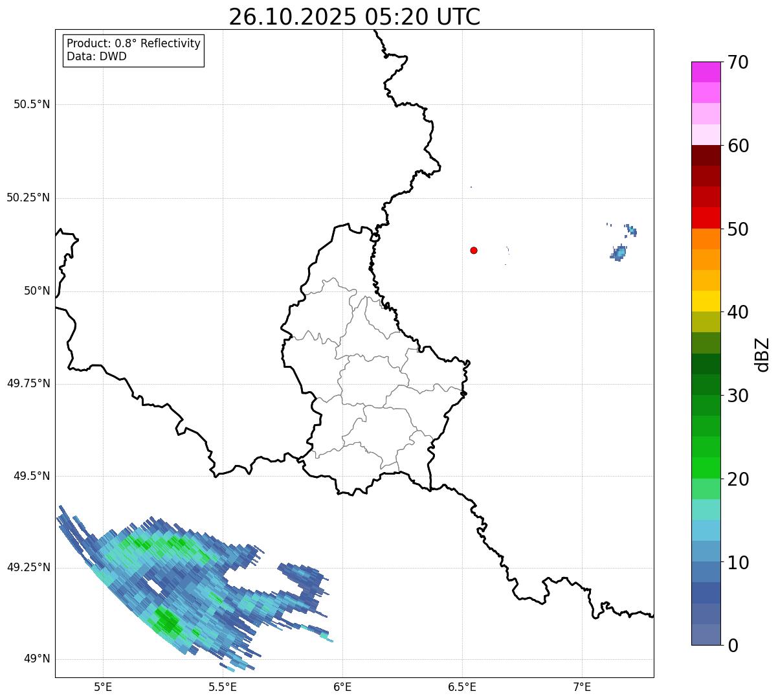This screenshot has height=700, width=778.
Task: Click the 5°E longitude label
Action: pos(103,686)
